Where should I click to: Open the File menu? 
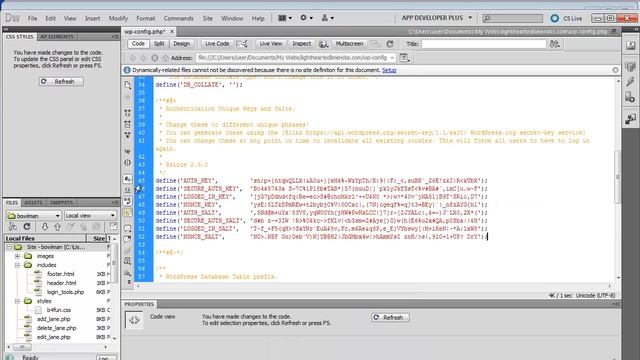click(32, 18)
